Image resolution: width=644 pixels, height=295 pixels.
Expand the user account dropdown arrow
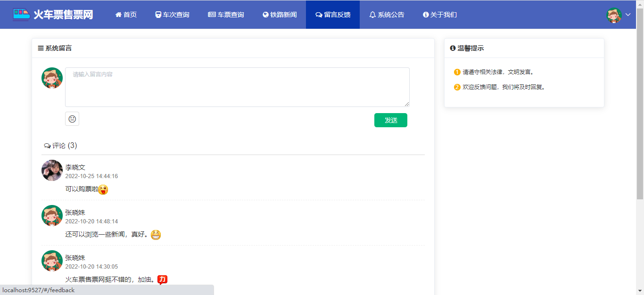click(x=628, y=15)
